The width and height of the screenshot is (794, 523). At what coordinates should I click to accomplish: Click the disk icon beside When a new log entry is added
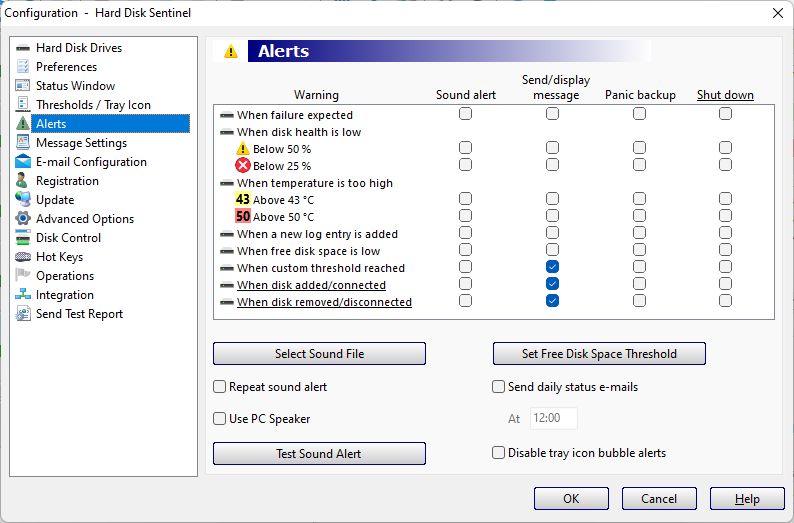click(227, 234)
